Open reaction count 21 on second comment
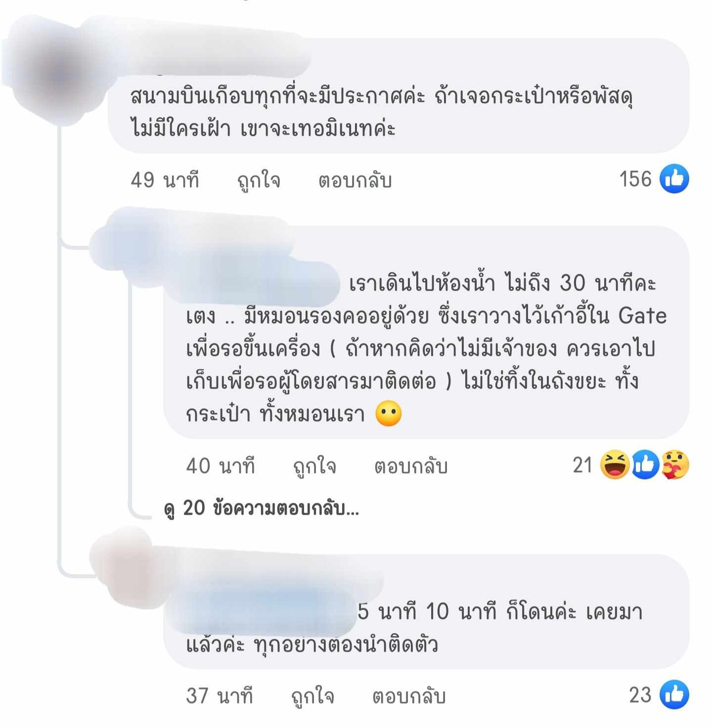 582,465
